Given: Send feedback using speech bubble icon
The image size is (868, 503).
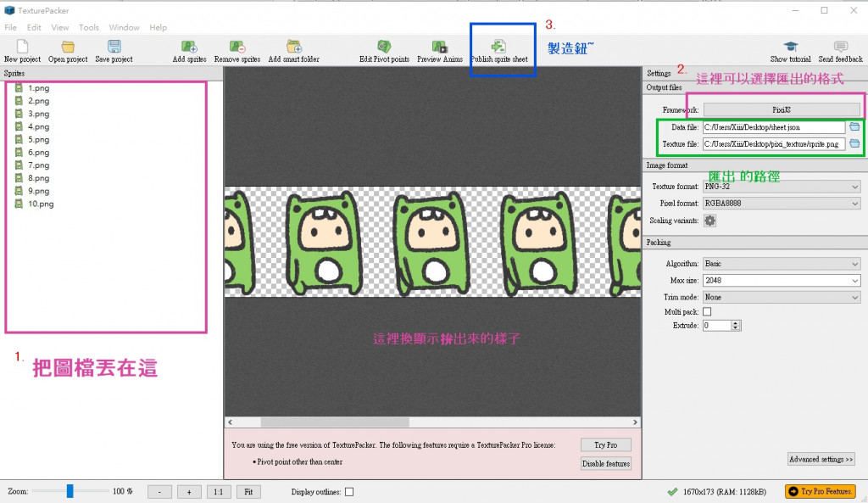Looking at the screenshot, I should click(x=840, y=51).
